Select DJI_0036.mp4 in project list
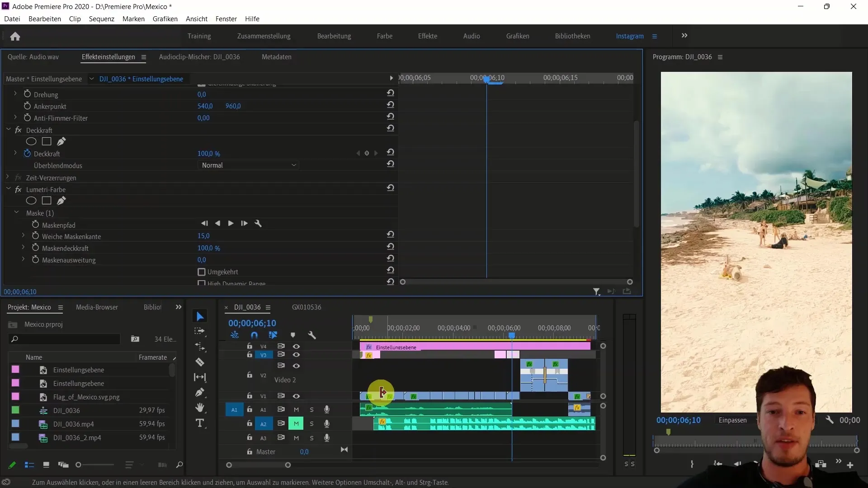 74,424
